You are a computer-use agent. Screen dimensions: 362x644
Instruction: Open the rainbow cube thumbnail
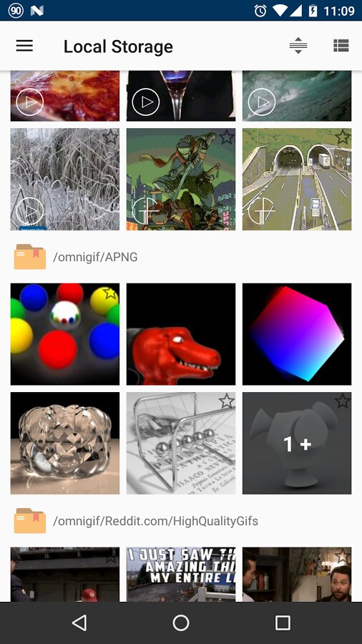(297, 334)
